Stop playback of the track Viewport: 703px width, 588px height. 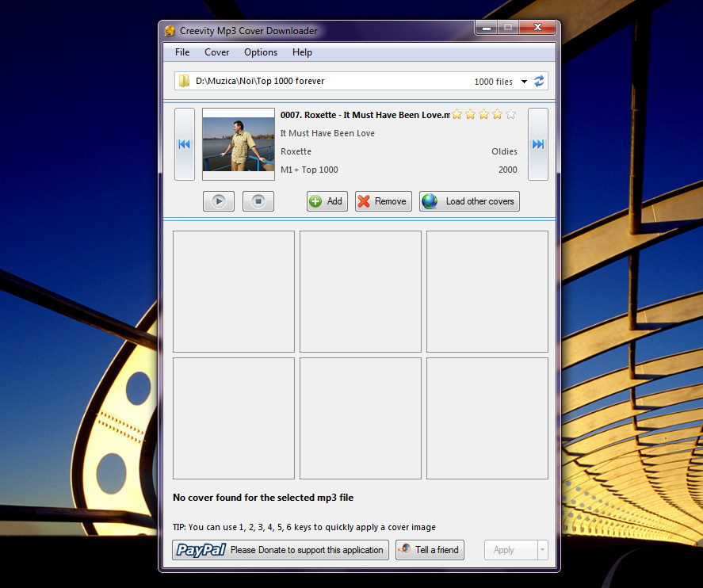pos(258,201)
